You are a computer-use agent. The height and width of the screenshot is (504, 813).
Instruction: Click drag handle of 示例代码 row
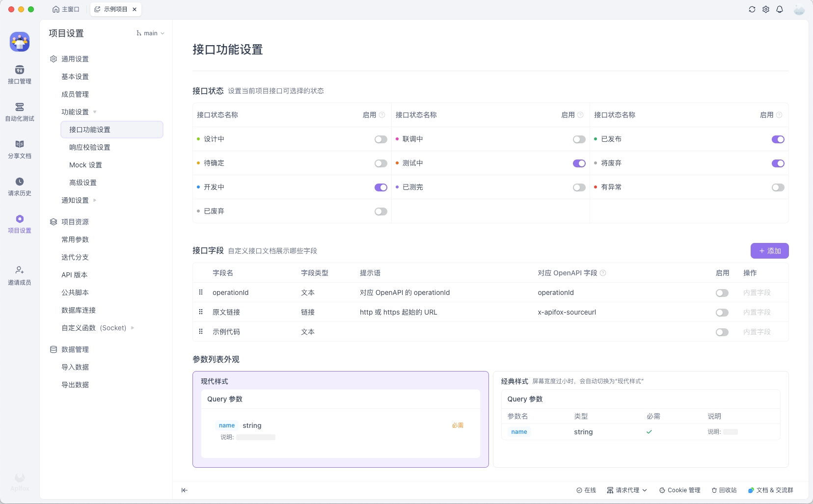click(201, 332)
